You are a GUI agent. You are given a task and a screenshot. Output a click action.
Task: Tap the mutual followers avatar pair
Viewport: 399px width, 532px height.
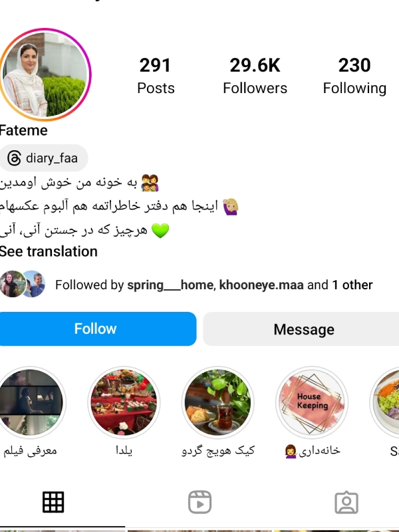(x=23, y=284)
